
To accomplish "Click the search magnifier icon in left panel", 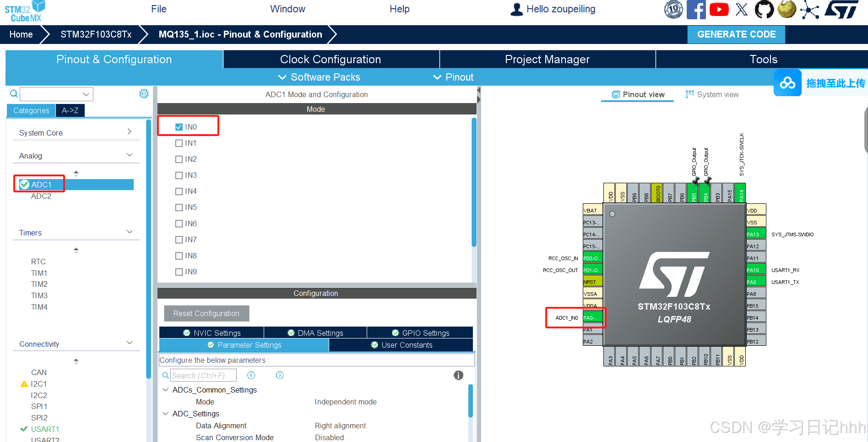I will (x=14, y=94).
